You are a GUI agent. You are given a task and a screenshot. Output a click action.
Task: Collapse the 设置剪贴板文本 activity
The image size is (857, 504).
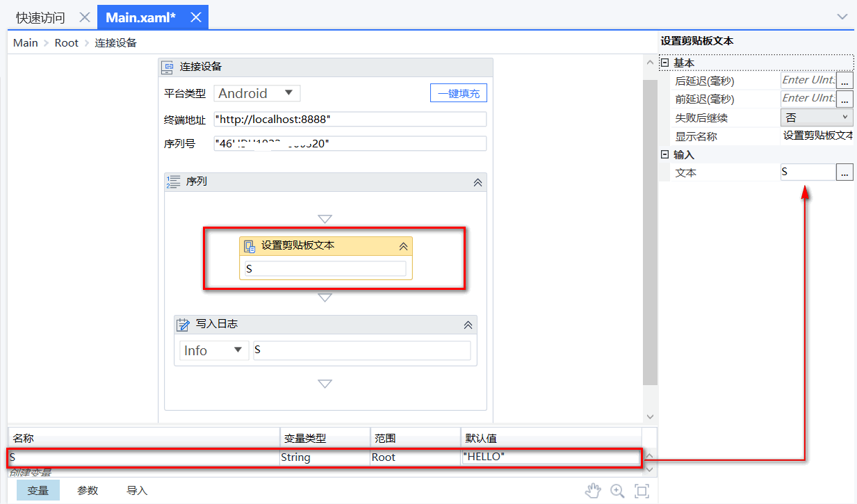tap(402, 246)
